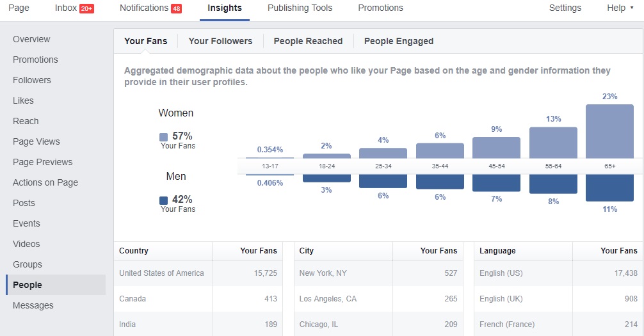Open Publishing Tools in top navigation
This screenshot has height=336, width=644.
click(300, 8)
